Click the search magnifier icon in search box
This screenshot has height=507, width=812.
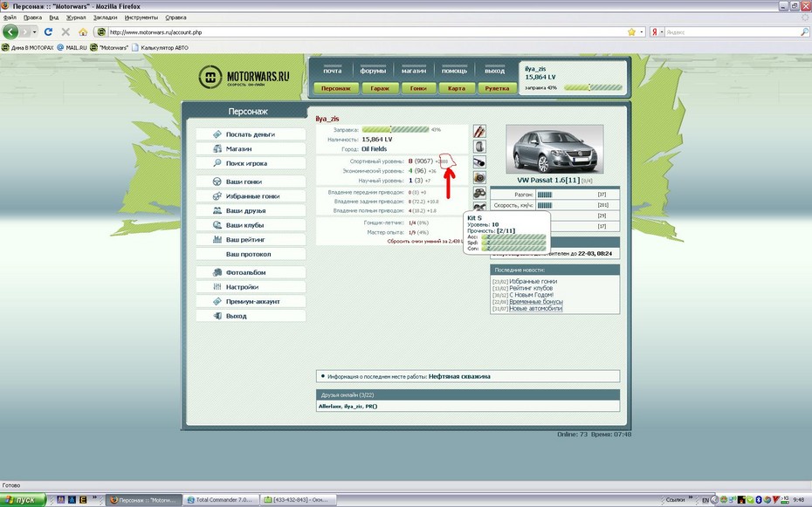pyautogui.click(x=804, y=32)
